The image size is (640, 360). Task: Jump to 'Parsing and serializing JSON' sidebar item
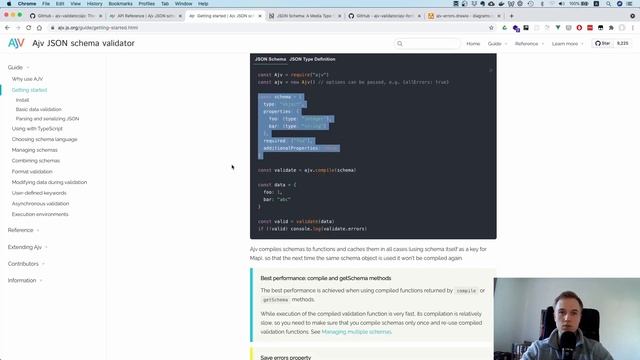tap(47, 119)
